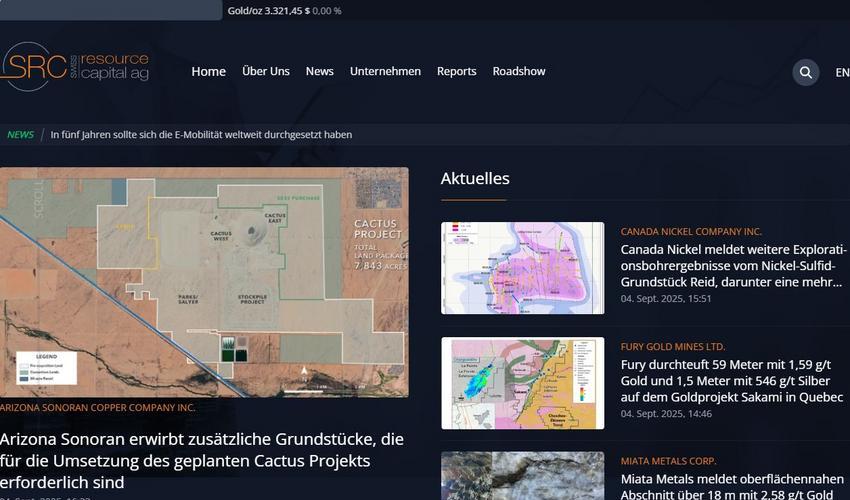Click the 04. Sept. 2025, 15:51 timestamp
The width and height of the screenshot is (850, 500).
[x=666, y=299]
